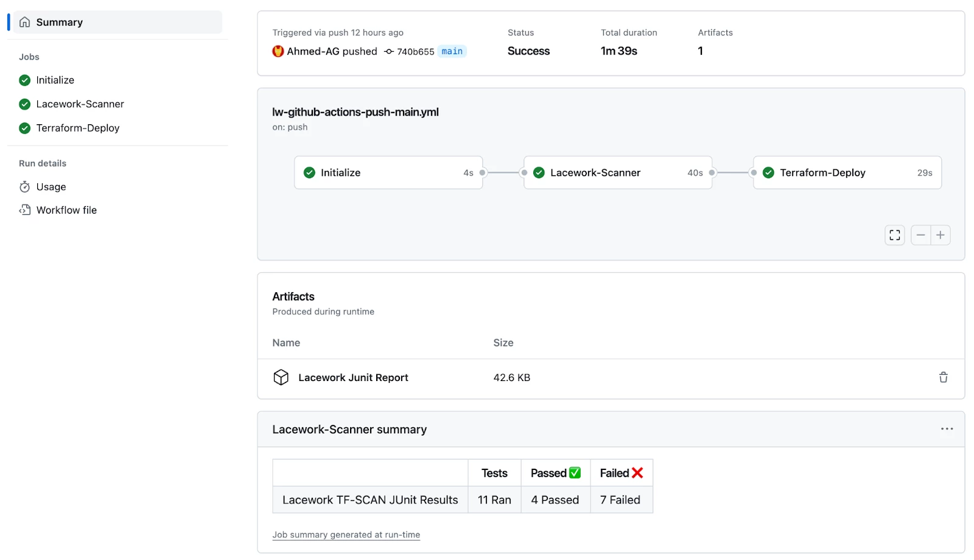The image size is (974, 560).
Task: Click the Tests column header
Action: tap(494, 473)
